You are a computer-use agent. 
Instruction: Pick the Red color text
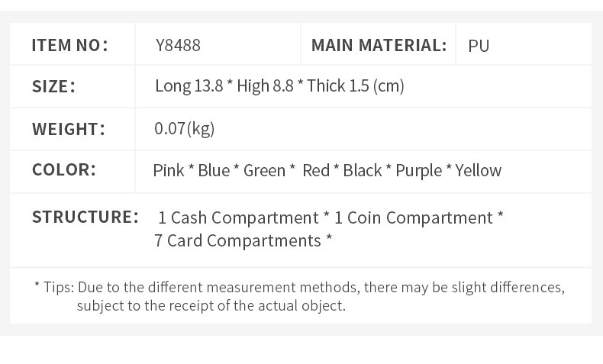click(316, 170)
